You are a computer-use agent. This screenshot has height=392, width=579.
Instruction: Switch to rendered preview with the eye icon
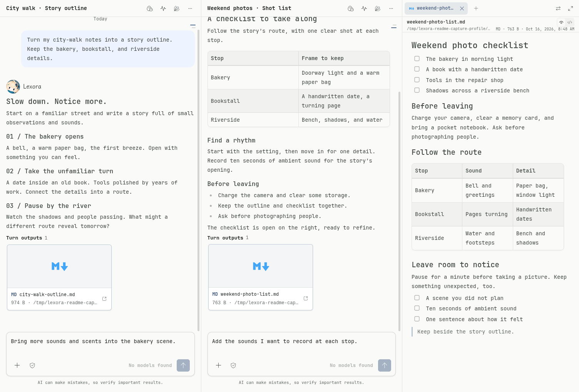(x=561, y=22)
